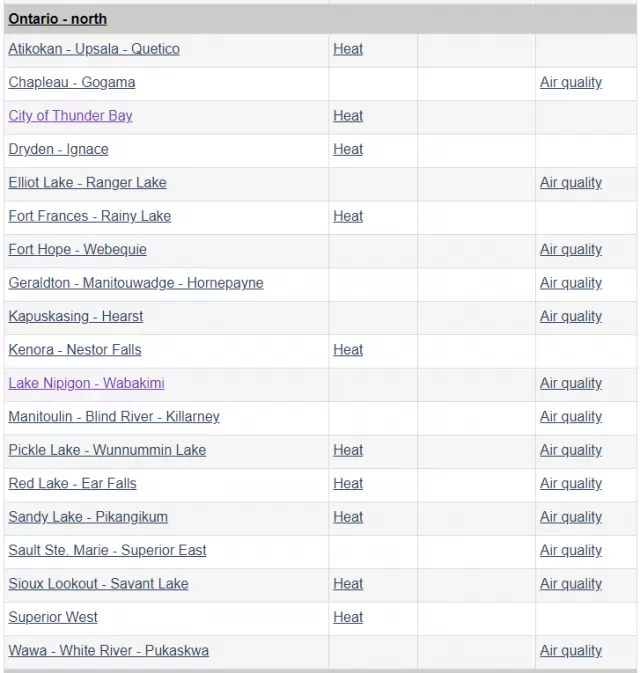View Heat warning for Sioux Lookout - Savant Lake

coord(348,584)
